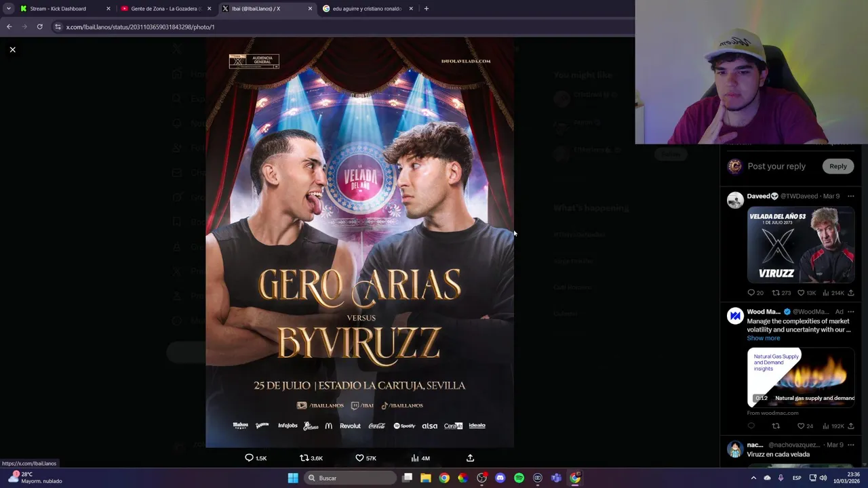Repost Daveed's reply with 273 reposts
The height and width of the screenshot is (488, 868).
(x=781, y=293)
